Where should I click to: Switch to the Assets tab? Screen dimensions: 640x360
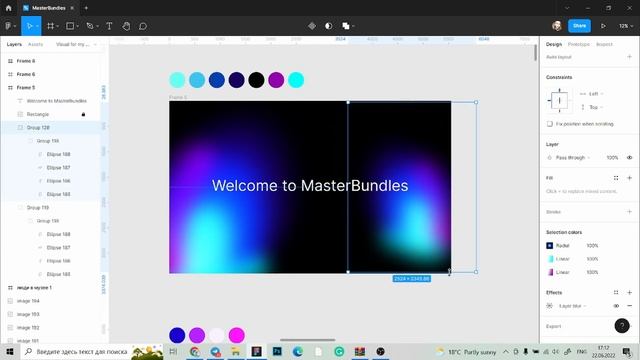(x=36, y=44)
